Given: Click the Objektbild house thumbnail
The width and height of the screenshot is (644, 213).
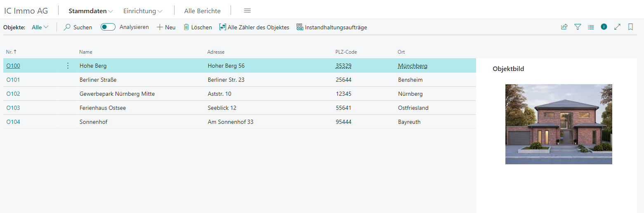Looking at the screenshot, I should click(559, 124).
